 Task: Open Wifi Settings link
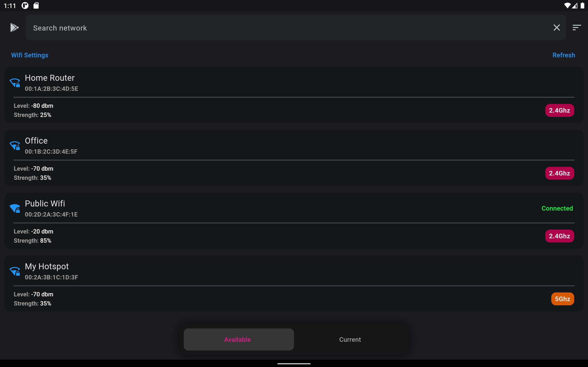point(30,55)
